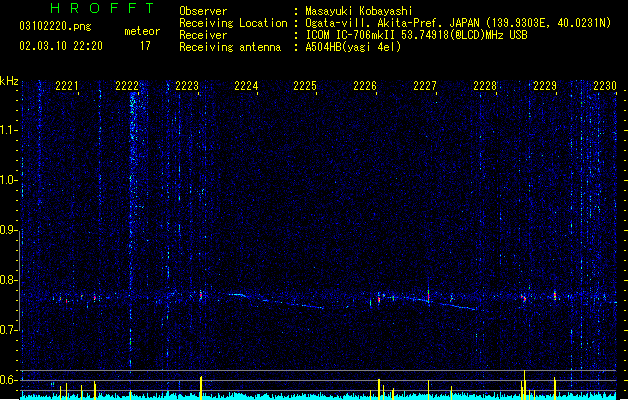Image resolution: width=629 pixels, height=400 pixels.
Task: Click the Ogata-vill. Akita-Pref. location text
Action: [x=458, y=23]
